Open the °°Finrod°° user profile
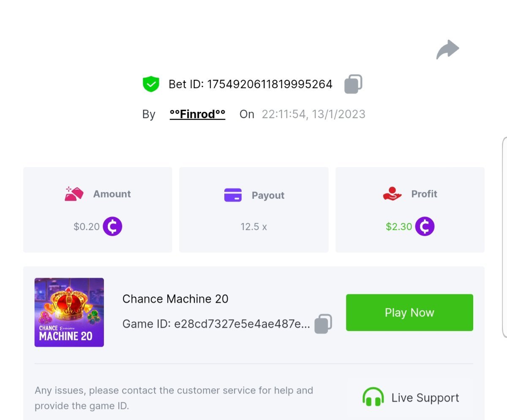507x420 pixels. (197, 114)
